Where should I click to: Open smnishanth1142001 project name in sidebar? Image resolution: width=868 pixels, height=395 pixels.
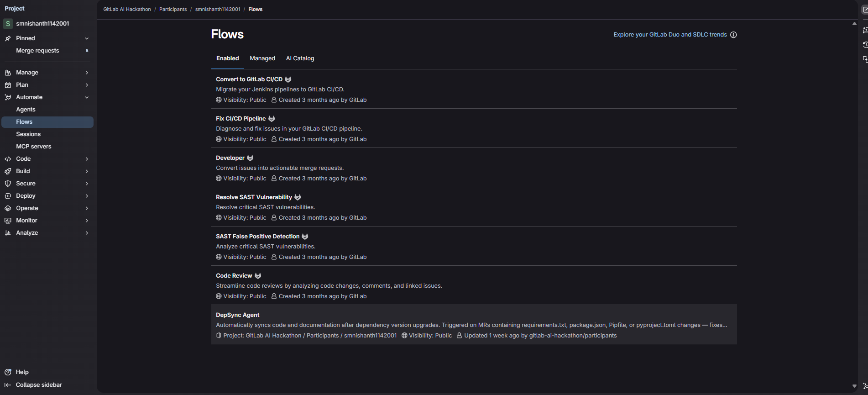(x=42, y=24)
